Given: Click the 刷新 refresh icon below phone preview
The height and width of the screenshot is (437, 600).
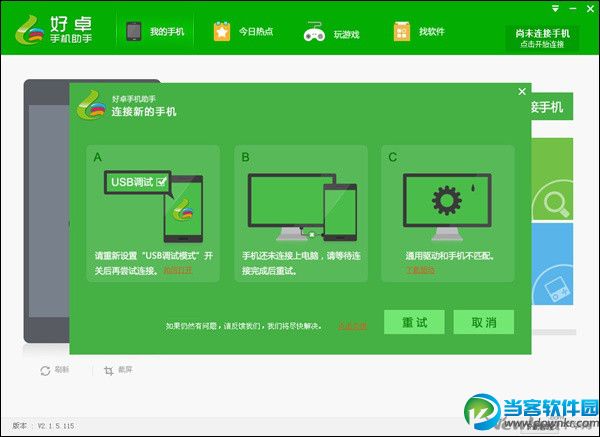Looking at the screenshot, I should point(45,370).
